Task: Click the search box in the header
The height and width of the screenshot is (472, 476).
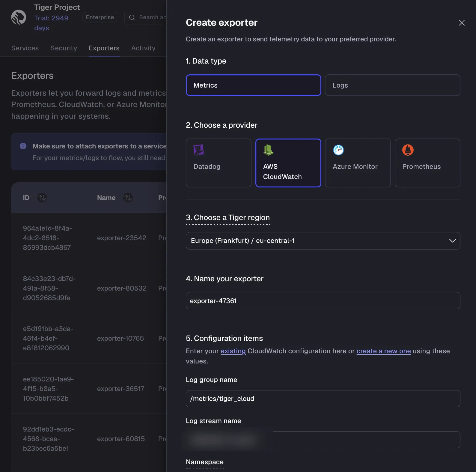Action: [x=146, y=17]
